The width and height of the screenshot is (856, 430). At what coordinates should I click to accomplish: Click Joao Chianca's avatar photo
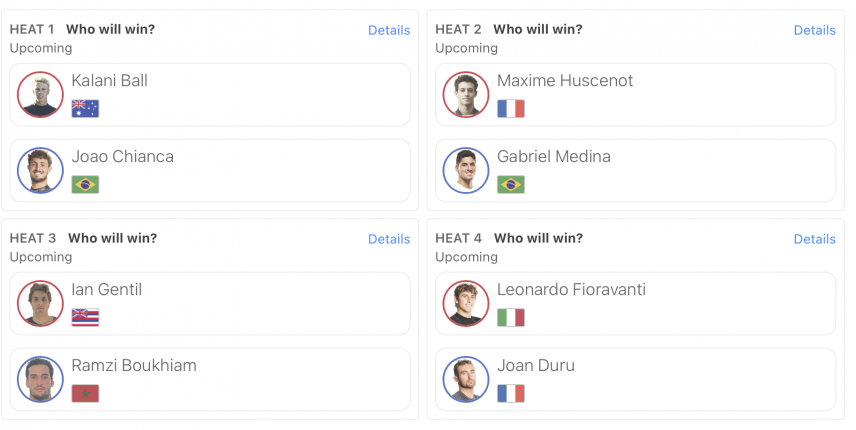40,170
